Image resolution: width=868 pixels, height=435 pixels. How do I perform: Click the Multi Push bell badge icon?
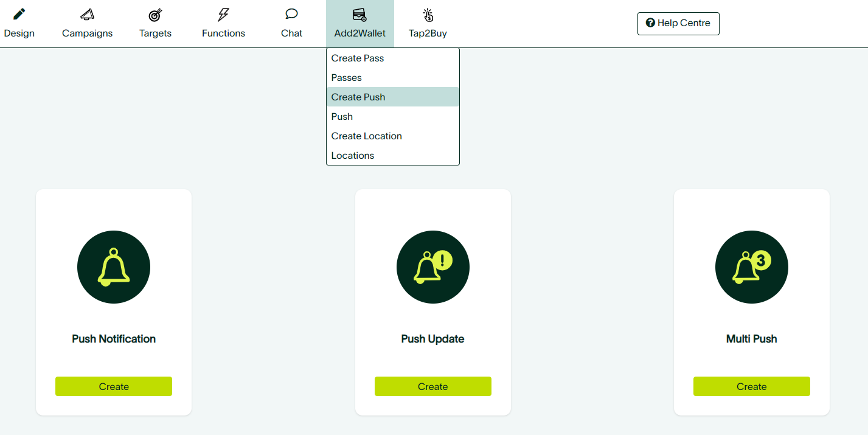click(752, 267)
